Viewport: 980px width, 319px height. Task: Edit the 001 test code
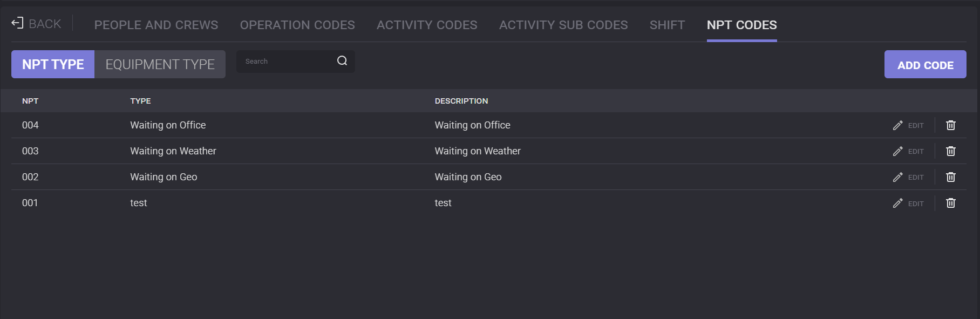click(908, 203)
